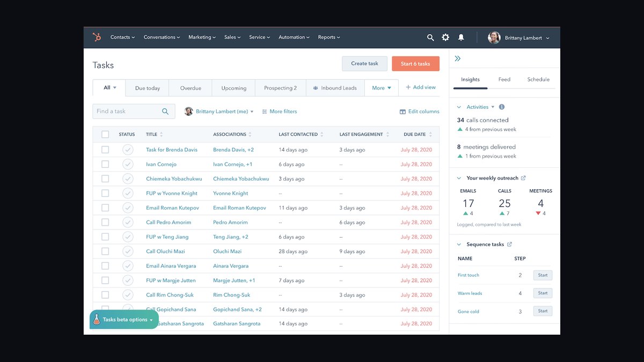Open the Contacts dropdown menu
The width and height of the screenshot is (644, 362).
click(x=122, y=38)
